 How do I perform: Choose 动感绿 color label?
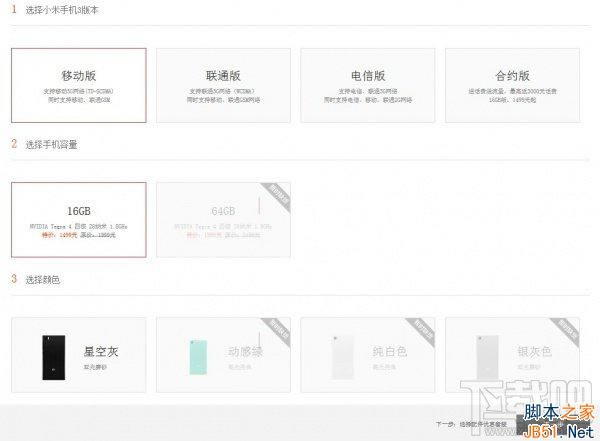pyautogui.click(x=245, y=351)
